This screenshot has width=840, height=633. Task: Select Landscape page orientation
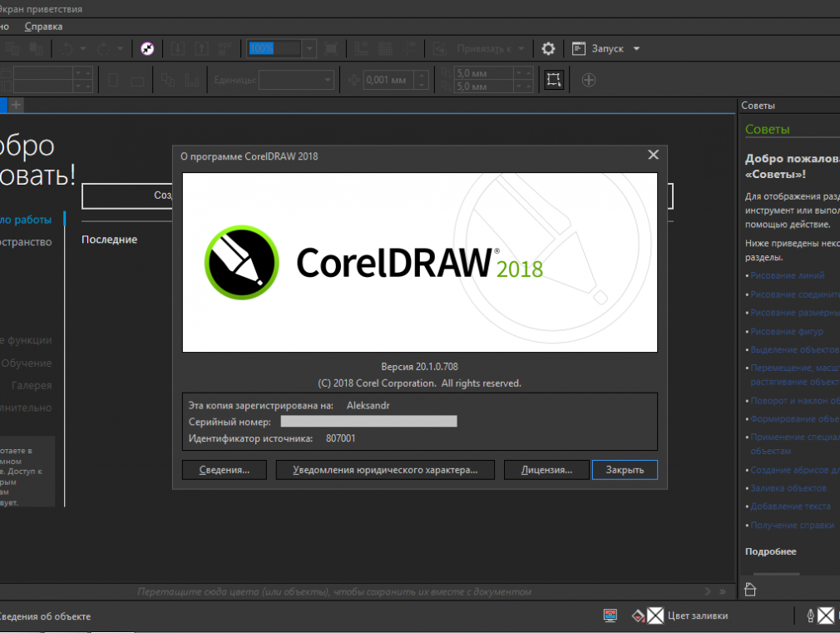pos(137,81)
